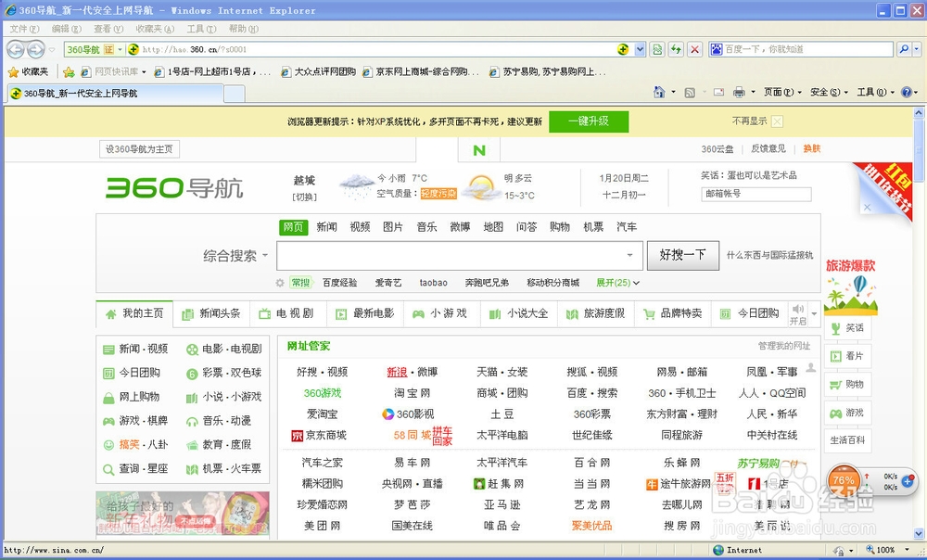Screen dimensions: 927x560
Task: Click the 换肤 link
Action: pyautogui.click(x=812, y=149)
